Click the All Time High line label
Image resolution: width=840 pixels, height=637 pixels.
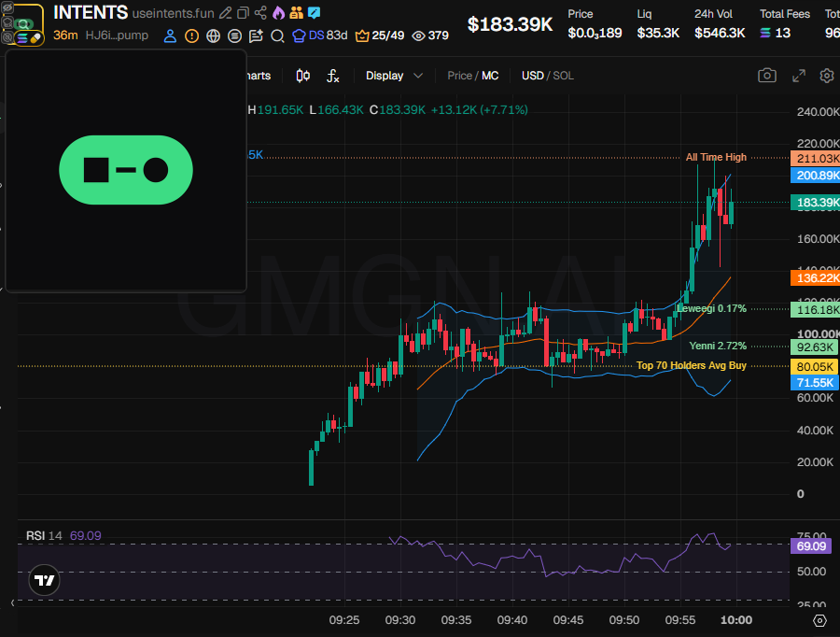point(716,157)
